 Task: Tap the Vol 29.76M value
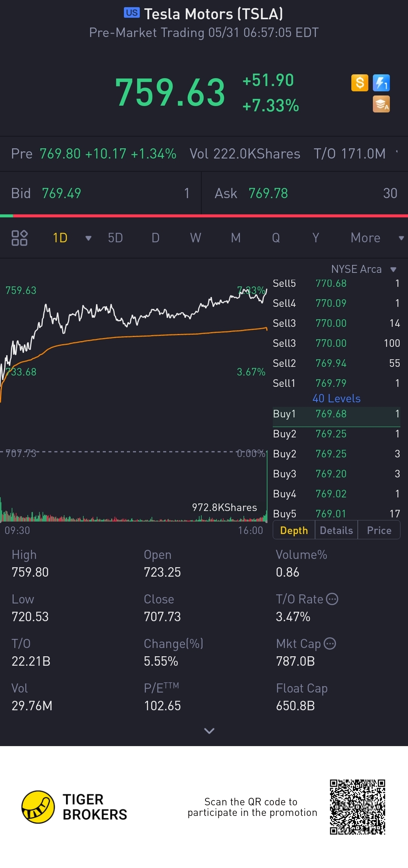click(x=32, y=706)
